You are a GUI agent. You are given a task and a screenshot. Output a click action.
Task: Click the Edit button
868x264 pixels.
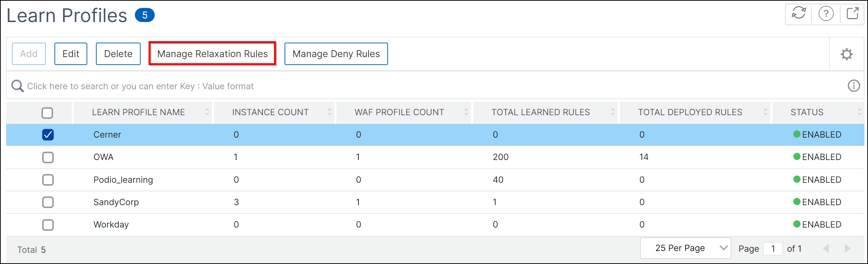[x=71, y=54]
